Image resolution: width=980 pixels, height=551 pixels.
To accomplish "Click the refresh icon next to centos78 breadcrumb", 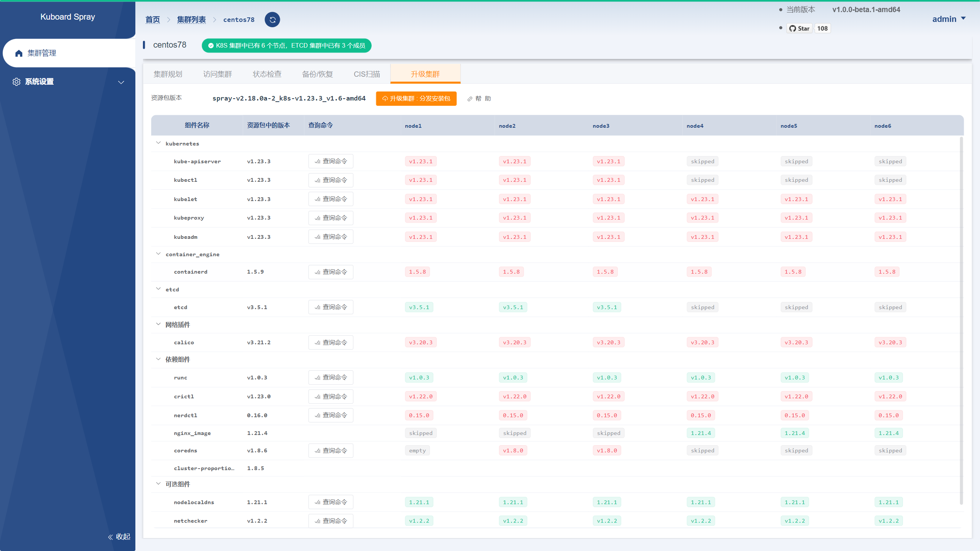I will [272, 20].
